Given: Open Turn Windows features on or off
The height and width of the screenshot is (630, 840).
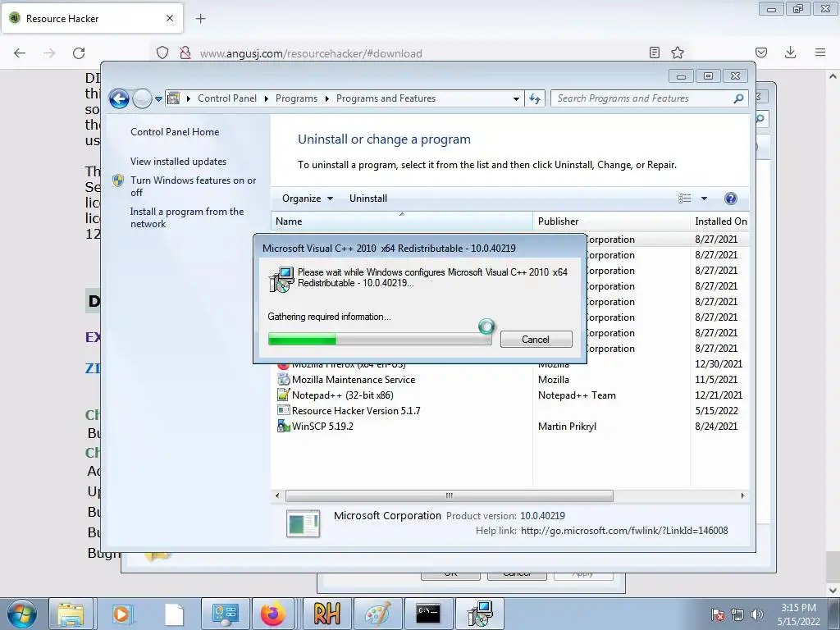Looking at the screenshot, I should (x=194, y=186).
